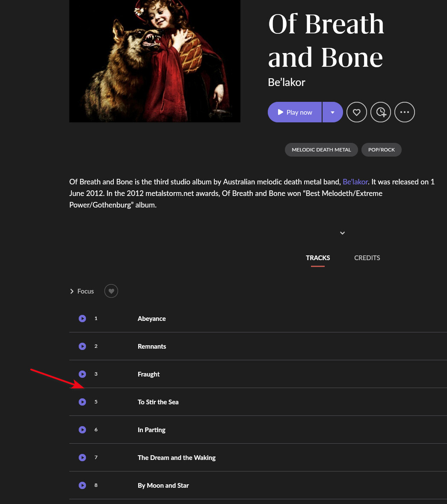The image size is (447, 504).
Task: Select the To Stir the Sea title
Action: 158,402
